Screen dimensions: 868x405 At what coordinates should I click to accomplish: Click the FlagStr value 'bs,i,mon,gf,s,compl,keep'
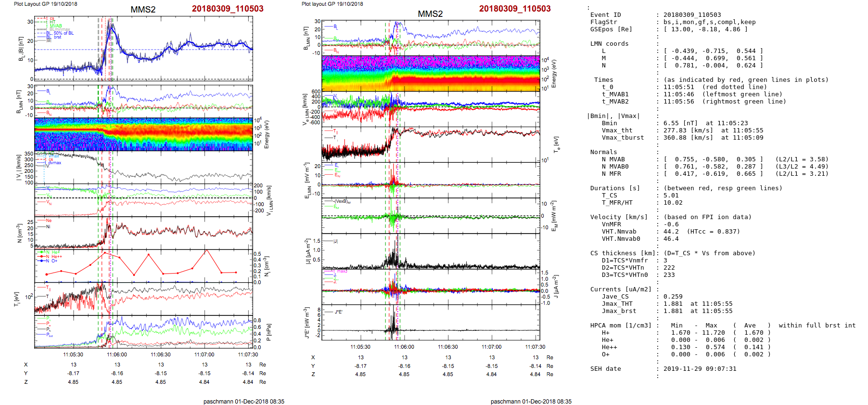(710, 22)
